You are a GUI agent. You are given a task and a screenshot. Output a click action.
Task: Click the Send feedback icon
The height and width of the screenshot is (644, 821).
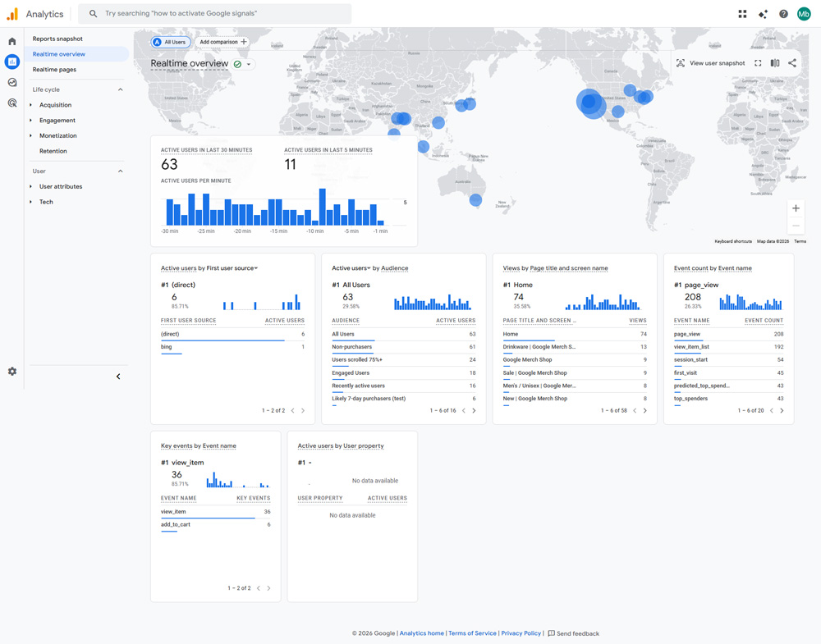point(552,633)
